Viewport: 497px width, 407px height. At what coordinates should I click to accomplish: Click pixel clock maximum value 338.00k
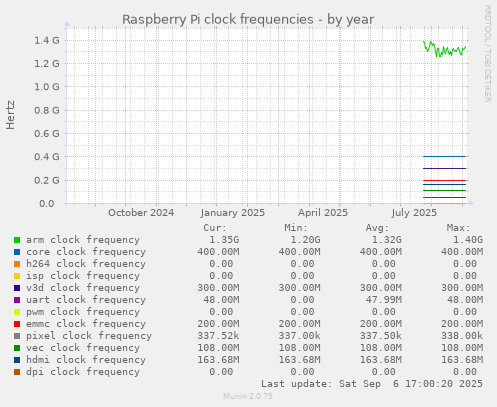tap(462, 336)
